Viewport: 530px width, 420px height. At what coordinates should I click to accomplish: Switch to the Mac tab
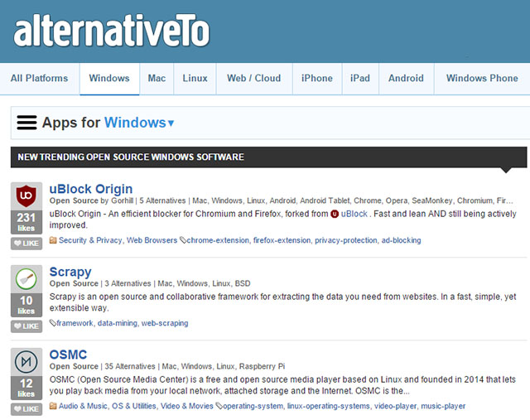point(157,79)
